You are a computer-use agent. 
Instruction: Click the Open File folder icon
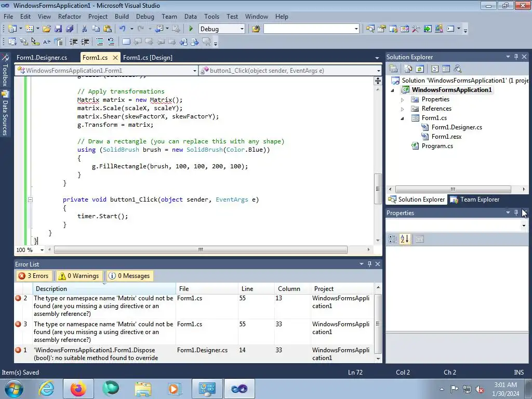pos(47,29)
